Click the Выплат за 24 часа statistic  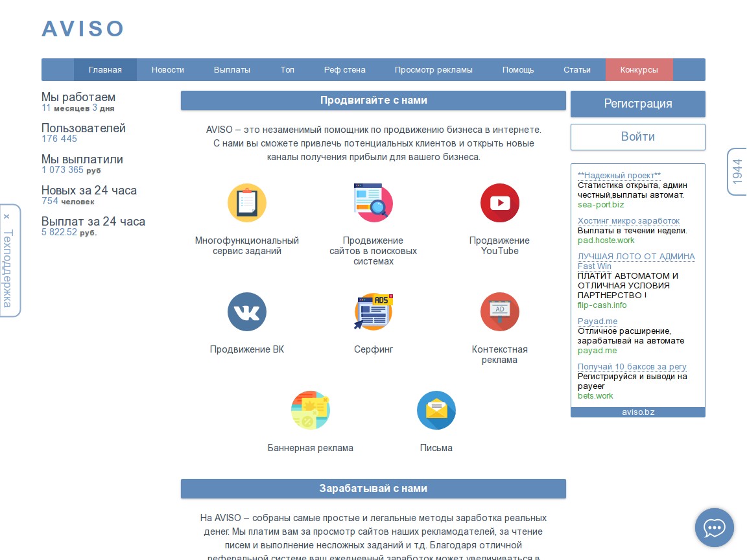point(93,227)
